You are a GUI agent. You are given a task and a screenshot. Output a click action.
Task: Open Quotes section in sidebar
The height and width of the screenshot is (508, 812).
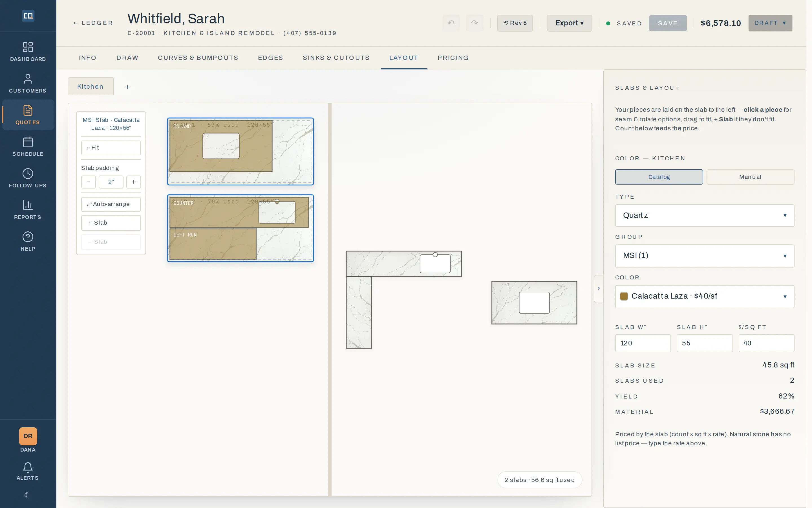click(x=28, y=115)
